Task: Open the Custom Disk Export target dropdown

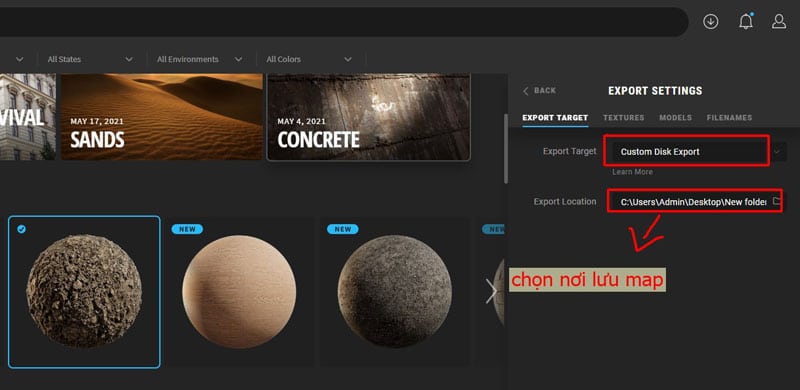Action: [x=699, y=152]
